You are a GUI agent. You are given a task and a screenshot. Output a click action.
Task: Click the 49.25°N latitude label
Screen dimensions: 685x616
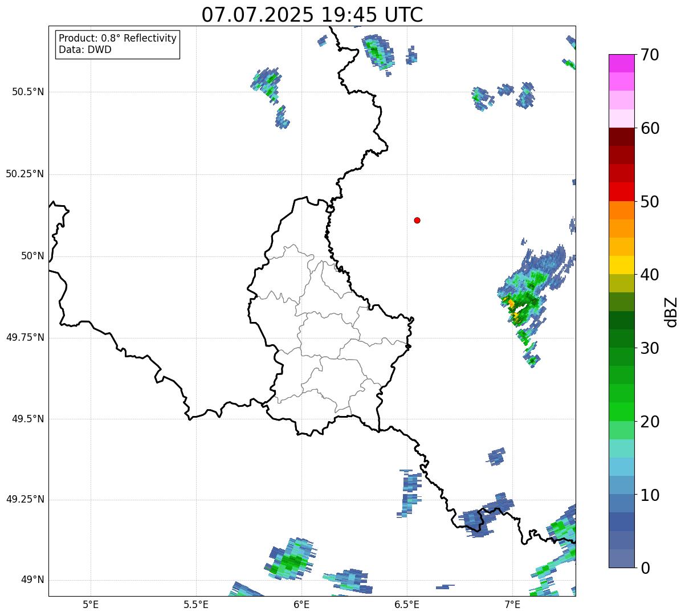(x=25, y=499)
